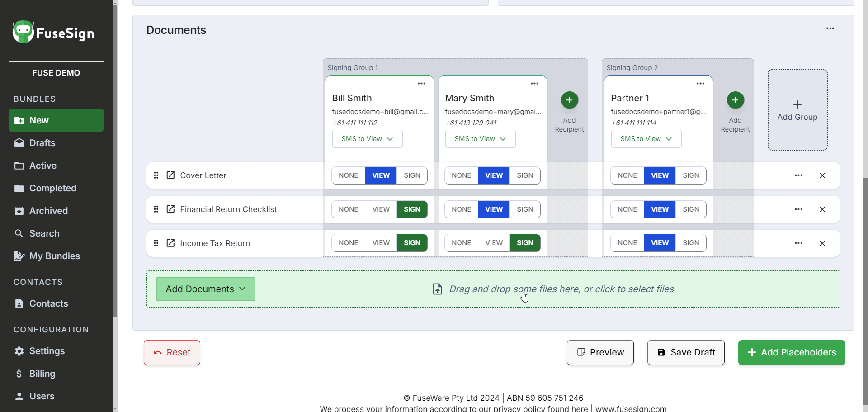
Task: Set Cover Letter to SIGN for Bill Smith
Action: [412, 175]
